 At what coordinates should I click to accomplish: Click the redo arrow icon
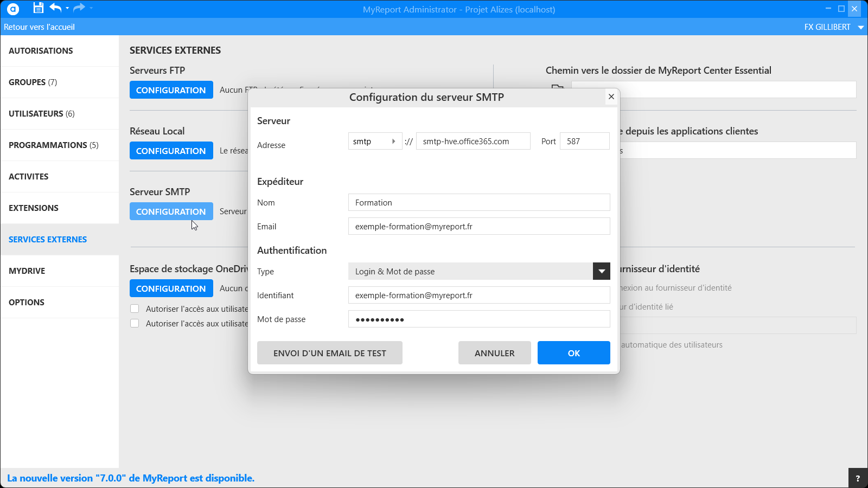click(x=79, y=8)
